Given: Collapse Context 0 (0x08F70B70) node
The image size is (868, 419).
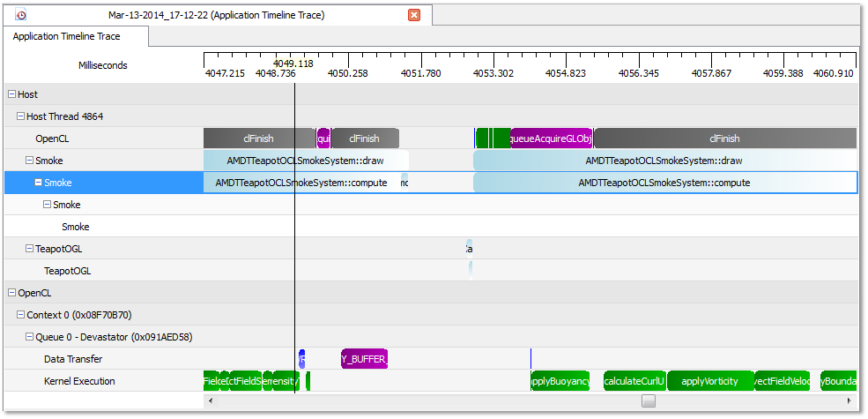Looking at the screenshot, I should point(20,315).
